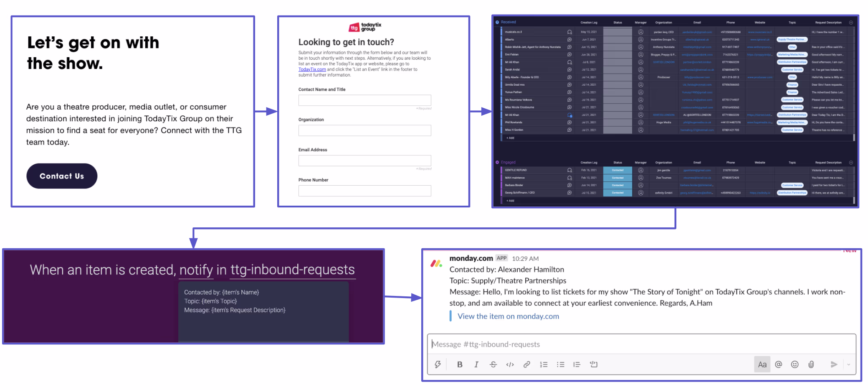Open updates for Phil Rowlands row
The image size is (868, 390).
(569, 122)
